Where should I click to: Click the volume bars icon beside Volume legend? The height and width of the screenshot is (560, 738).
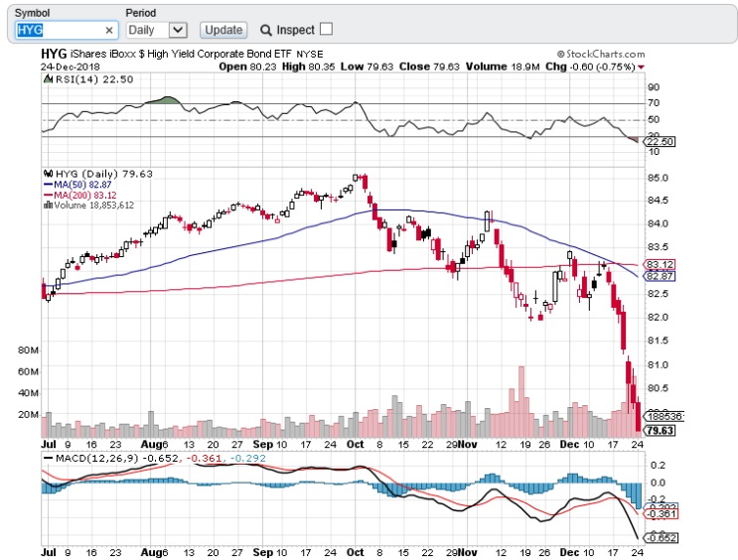(48, 206)
